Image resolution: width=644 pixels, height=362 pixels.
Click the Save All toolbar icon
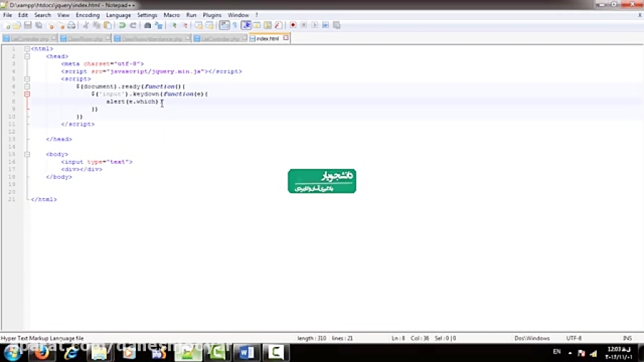pyautogui.click(x=39, y=26)
